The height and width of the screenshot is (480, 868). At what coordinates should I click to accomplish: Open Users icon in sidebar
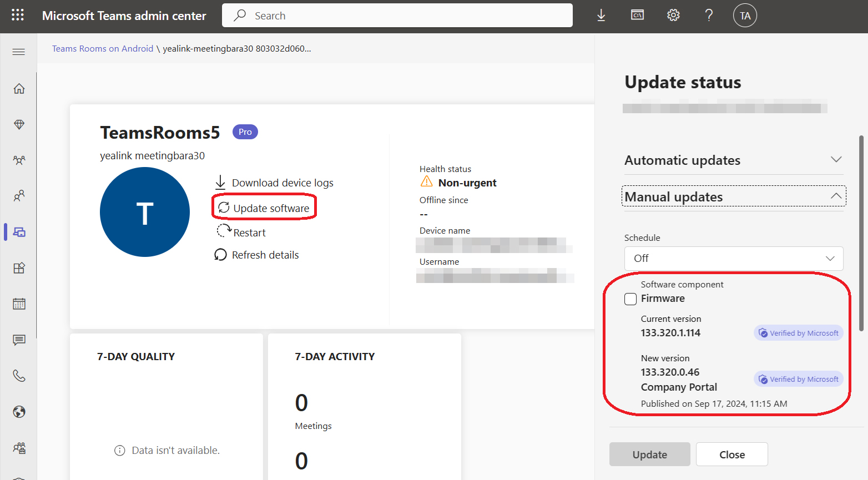[x=19, y=196]
